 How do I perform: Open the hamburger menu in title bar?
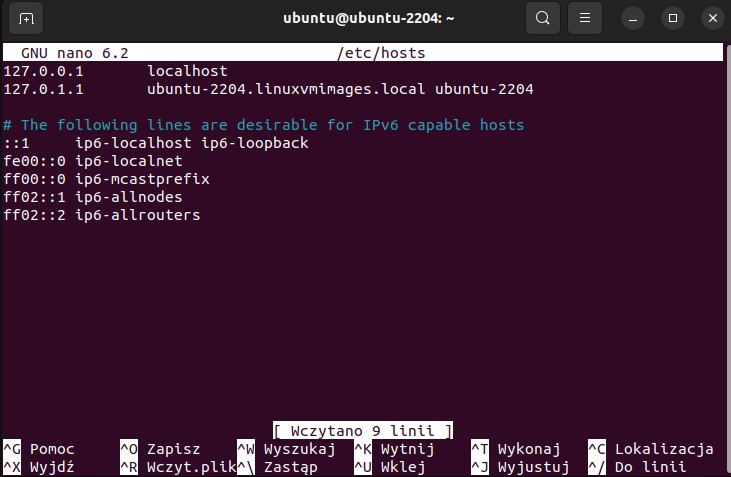tap(585, 18)
